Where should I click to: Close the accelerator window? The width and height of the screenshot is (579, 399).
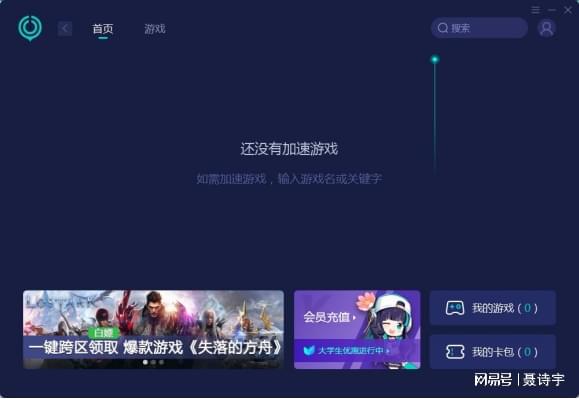[x=568, y=10]
